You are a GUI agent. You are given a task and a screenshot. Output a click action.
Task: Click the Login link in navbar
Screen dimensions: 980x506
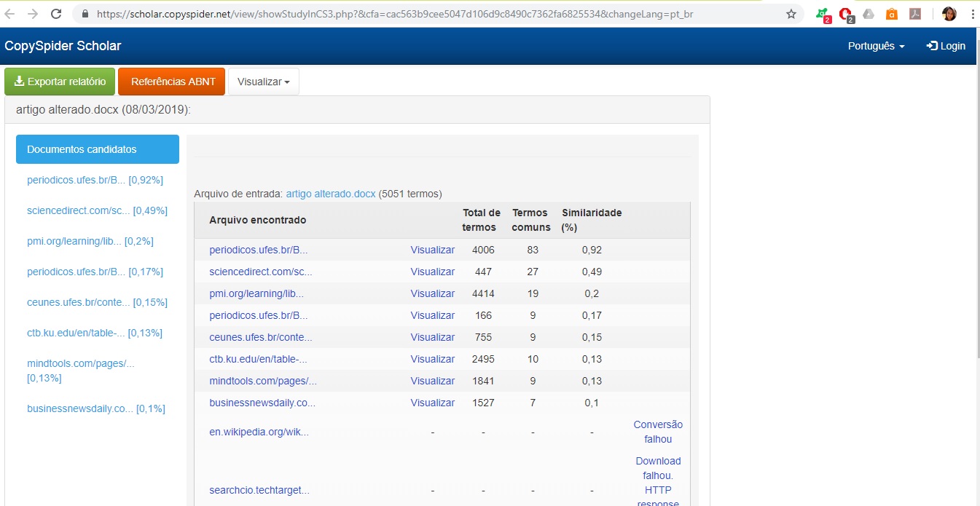(946, 46)
